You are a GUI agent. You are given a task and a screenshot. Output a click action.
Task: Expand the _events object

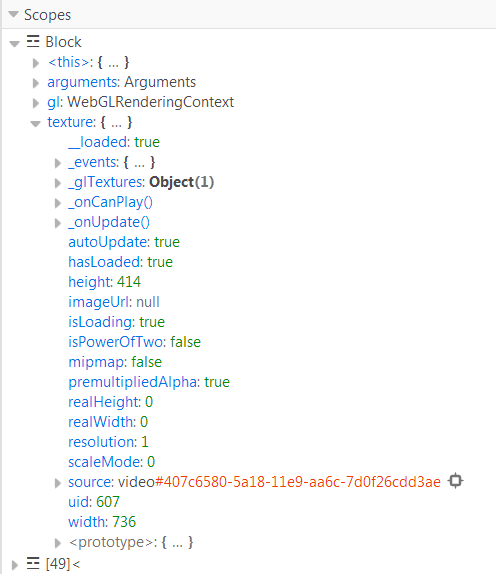[x=57, y=163]
